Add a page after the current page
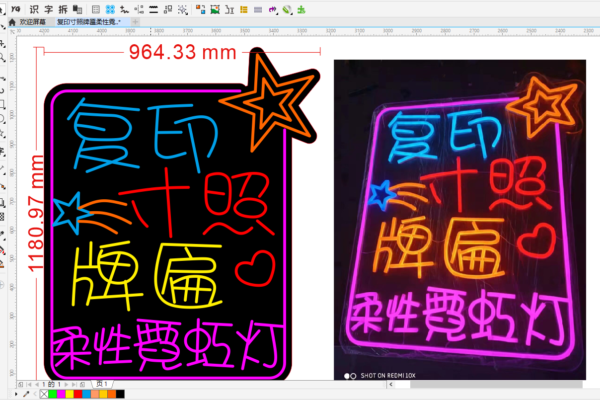This screenshot has height=400, width=600. (x=82, y=384)
